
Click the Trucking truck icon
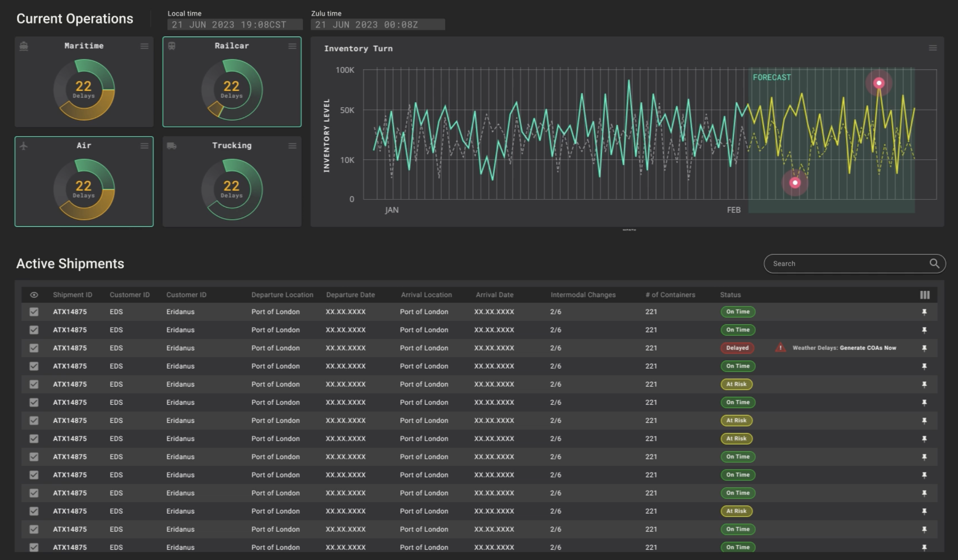click(x=171, y=146)
